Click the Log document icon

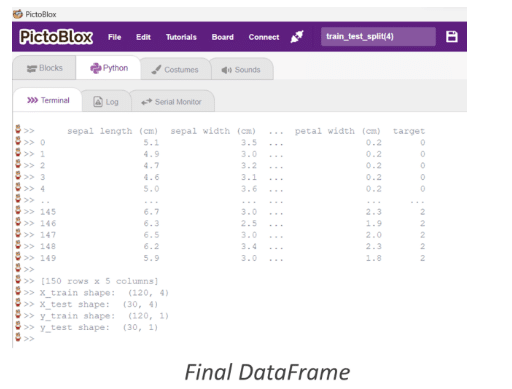tap(98, 101)
